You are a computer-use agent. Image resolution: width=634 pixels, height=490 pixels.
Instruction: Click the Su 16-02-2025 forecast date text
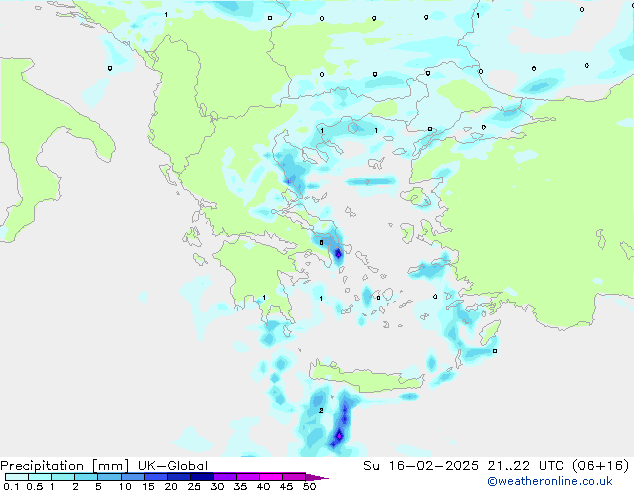tap(421, 466)
